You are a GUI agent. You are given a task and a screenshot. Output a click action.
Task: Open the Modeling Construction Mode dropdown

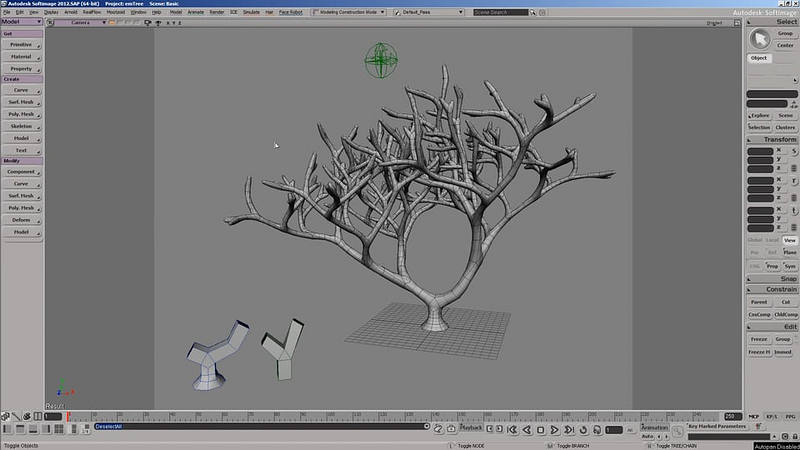352,12
